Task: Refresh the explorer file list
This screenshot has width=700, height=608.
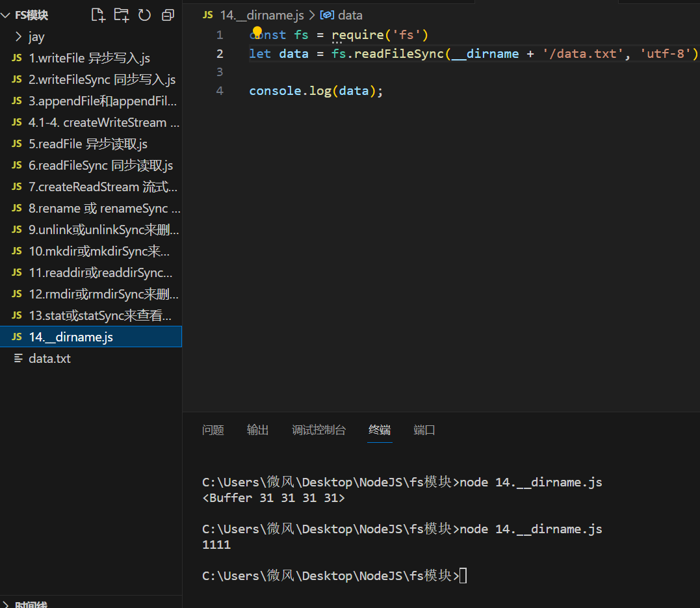Action: click(x=144, y=15)
